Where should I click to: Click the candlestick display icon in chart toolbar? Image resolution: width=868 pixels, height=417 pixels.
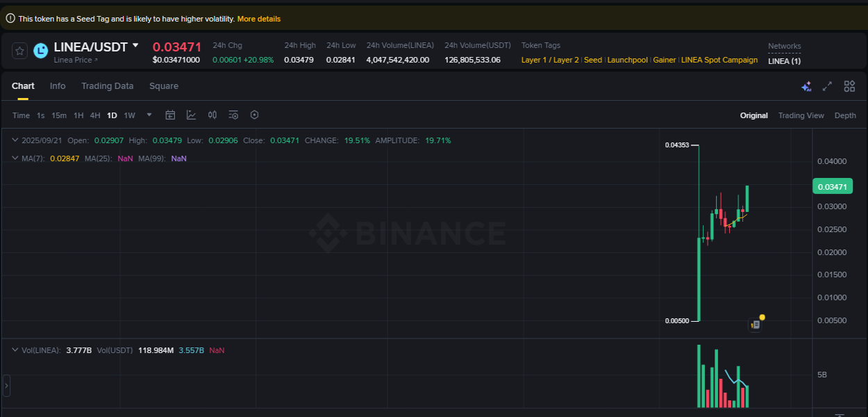212,115
